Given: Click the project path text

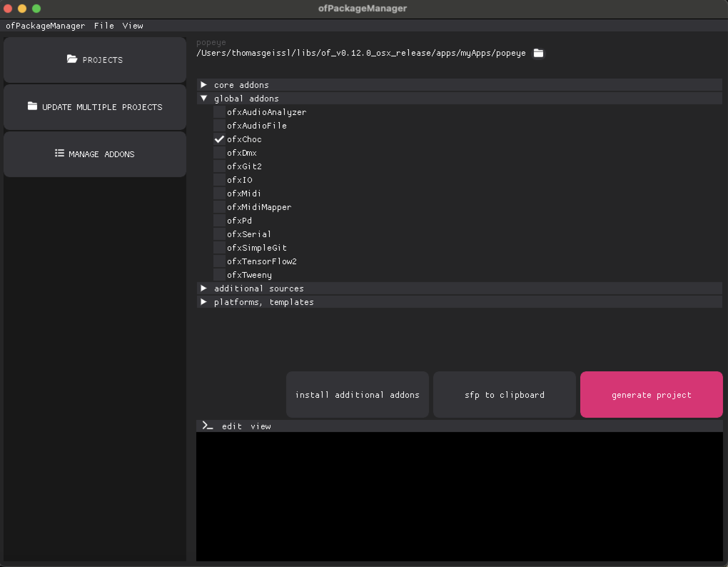Looking at the screenshot, I should click(361, 53).
